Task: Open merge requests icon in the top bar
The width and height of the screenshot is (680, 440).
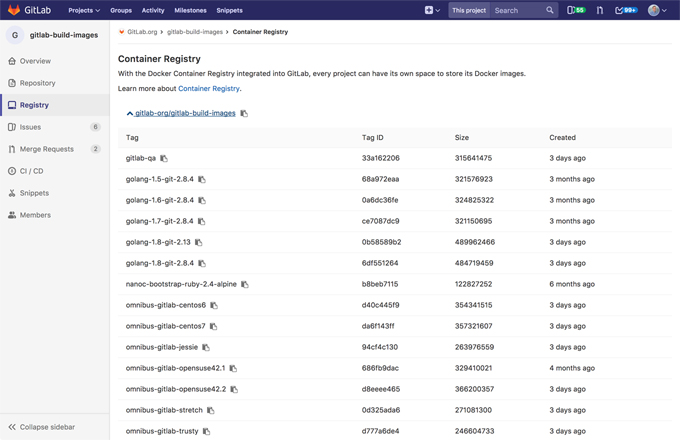Action: pos(600,10)
